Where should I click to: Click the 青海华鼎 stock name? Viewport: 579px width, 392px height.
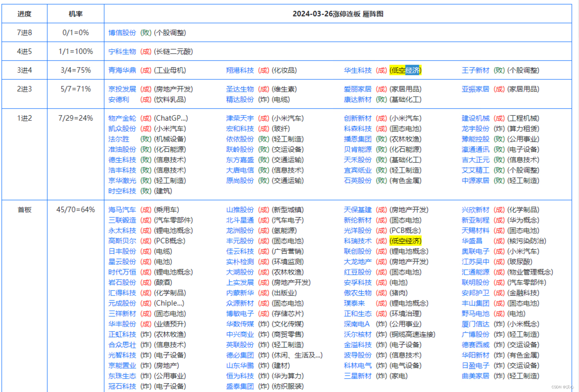pyautogui.click(x=122, y=70)
